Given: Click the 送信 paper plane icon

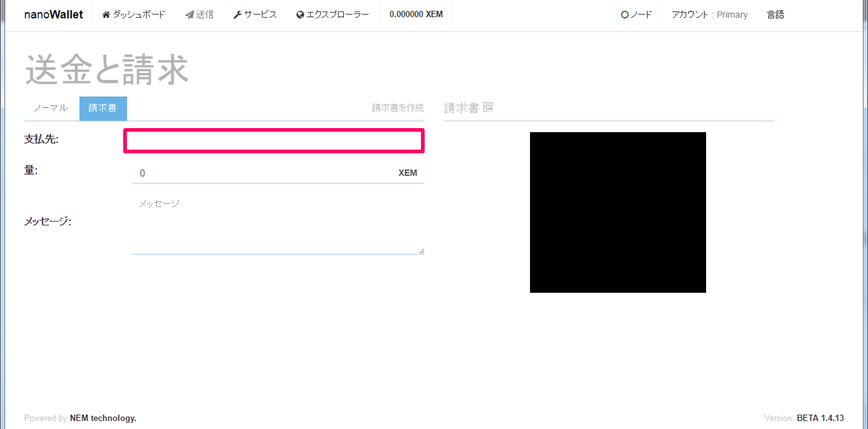Looking at the screenshot, I should [x=189, y=15].
